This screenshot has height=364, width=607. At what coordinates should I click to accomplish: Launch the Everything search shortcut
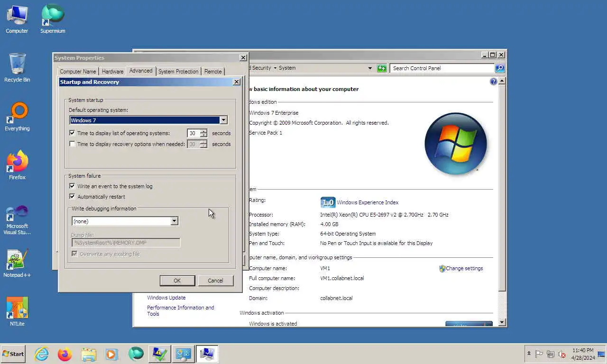coord(17,117)
